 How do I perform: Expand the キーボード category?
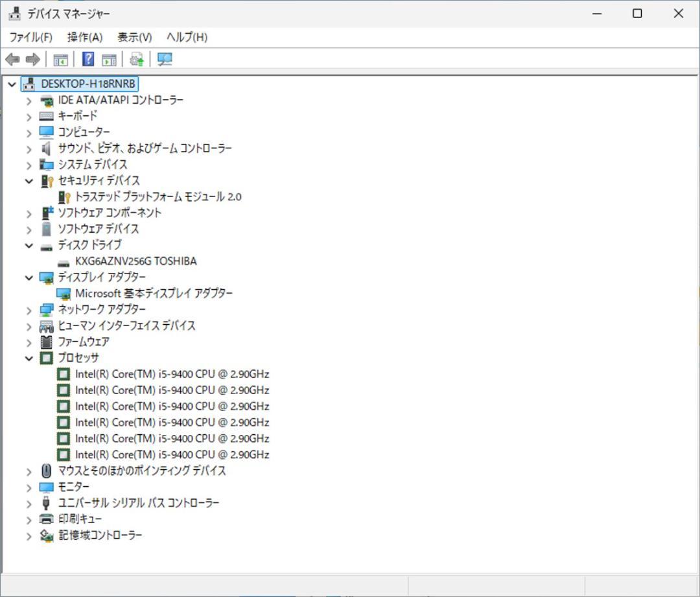tap(29, 117)
